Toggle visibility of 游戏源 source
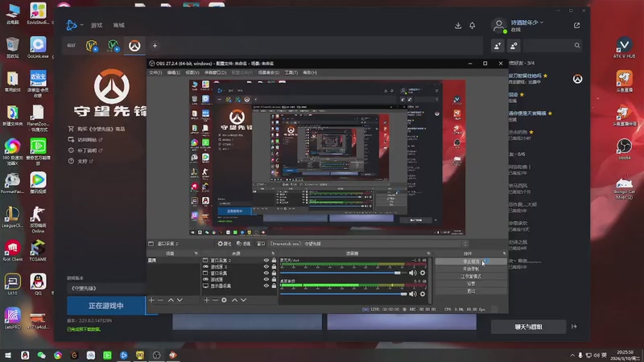644x362 pixels. (x=266, y=279)
